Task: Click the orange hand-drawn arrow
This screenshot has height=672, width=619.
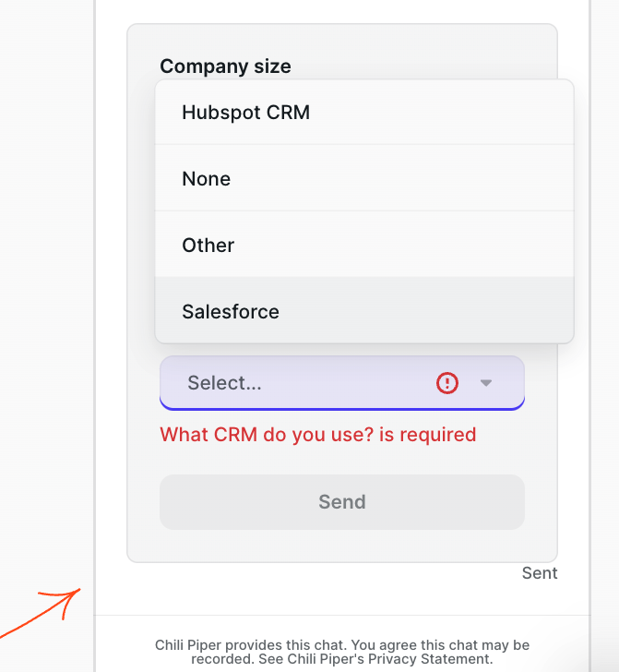Action: coord(41,612)
